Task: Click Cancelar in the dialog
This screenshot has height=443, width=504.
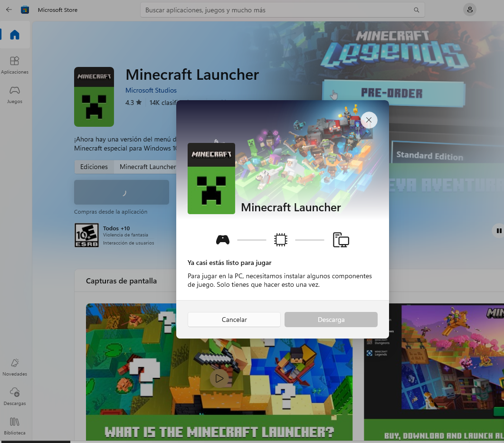Action: pyautogui.click(x=234, y=320)
